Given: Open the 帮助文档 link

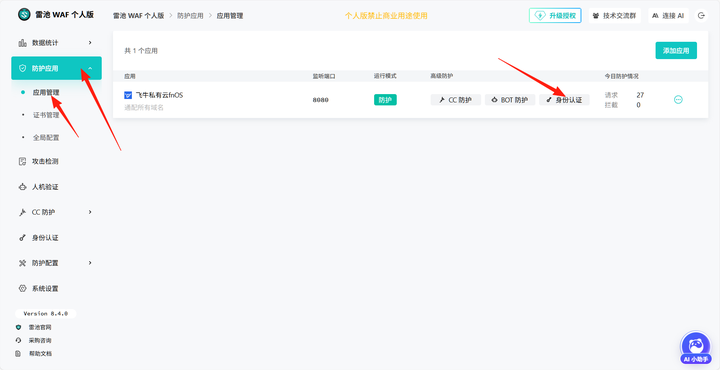Looking at the screenshot, I should [x=40, y=354].
